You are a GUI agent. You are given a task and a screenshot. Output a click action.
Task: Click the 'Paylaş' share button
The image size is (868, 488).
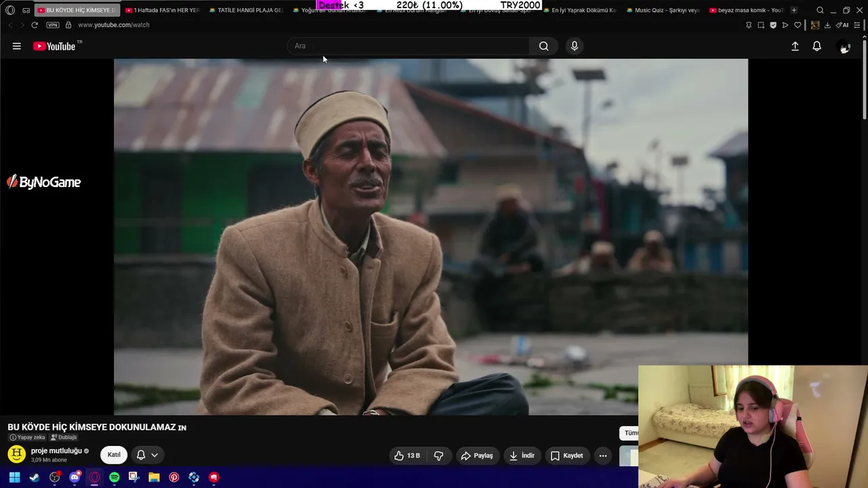[x=477, y=455]
